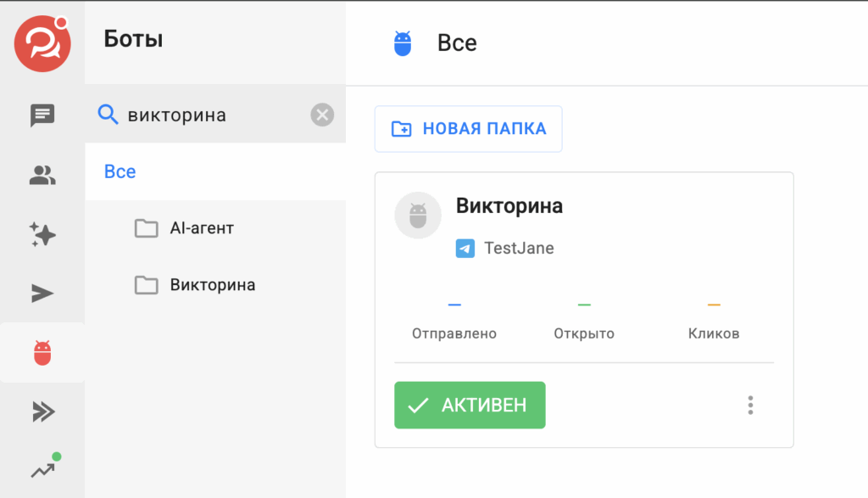Open the AI sparkles sidebar icon
The width and height of the screenshot is (868, 498).
[x=42, y=234]
